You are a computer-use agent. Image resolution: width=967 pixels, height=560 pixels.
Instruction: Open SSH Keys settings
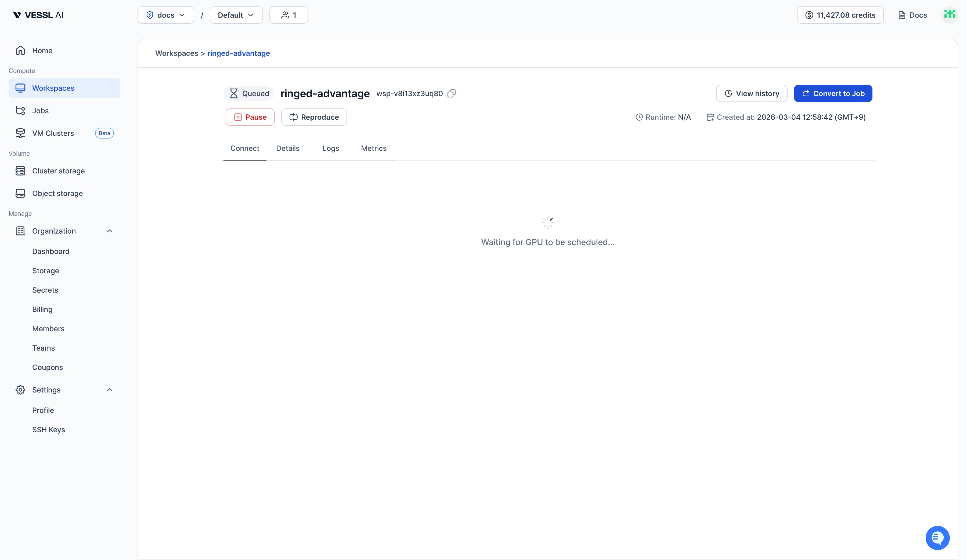click(49, 430)
